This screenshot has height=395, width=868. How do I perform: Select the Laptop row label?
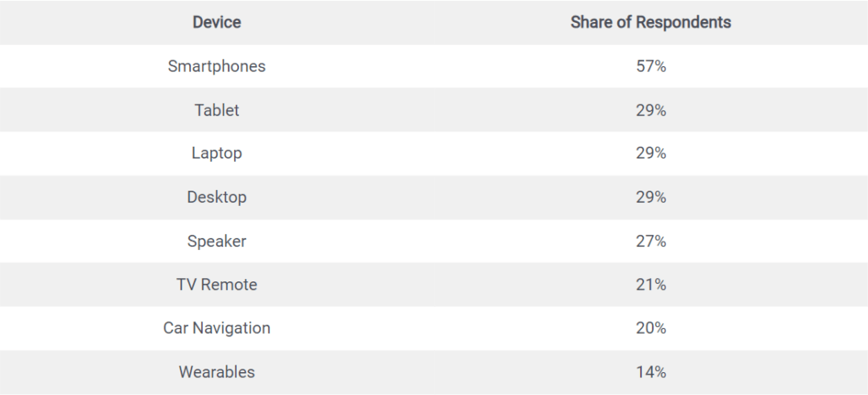[x=216, y=153]
